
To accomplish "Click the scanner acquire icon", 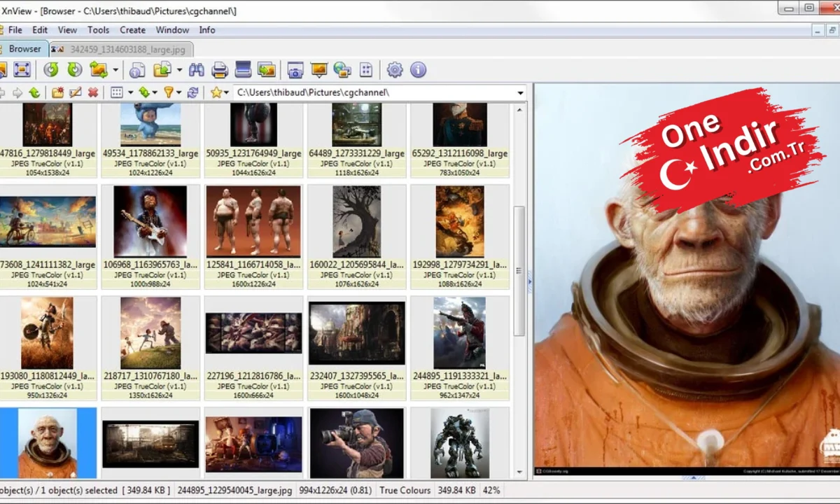I will (243, 69).
